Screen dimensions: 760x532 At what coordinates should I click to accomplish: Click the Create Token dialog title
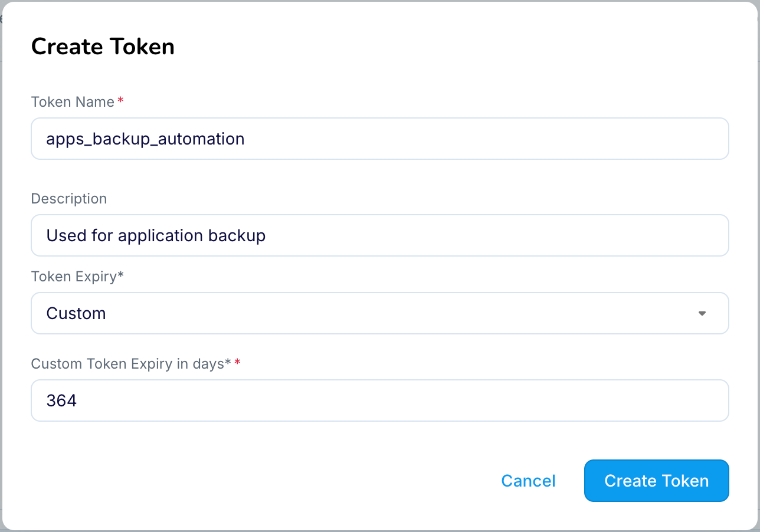(x=103, y=46)
